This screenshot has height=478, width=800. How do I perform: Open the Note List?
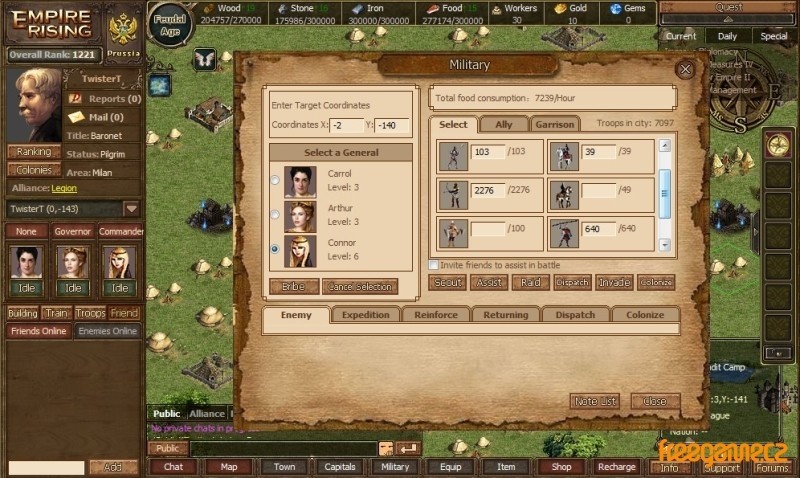[595, 401]
